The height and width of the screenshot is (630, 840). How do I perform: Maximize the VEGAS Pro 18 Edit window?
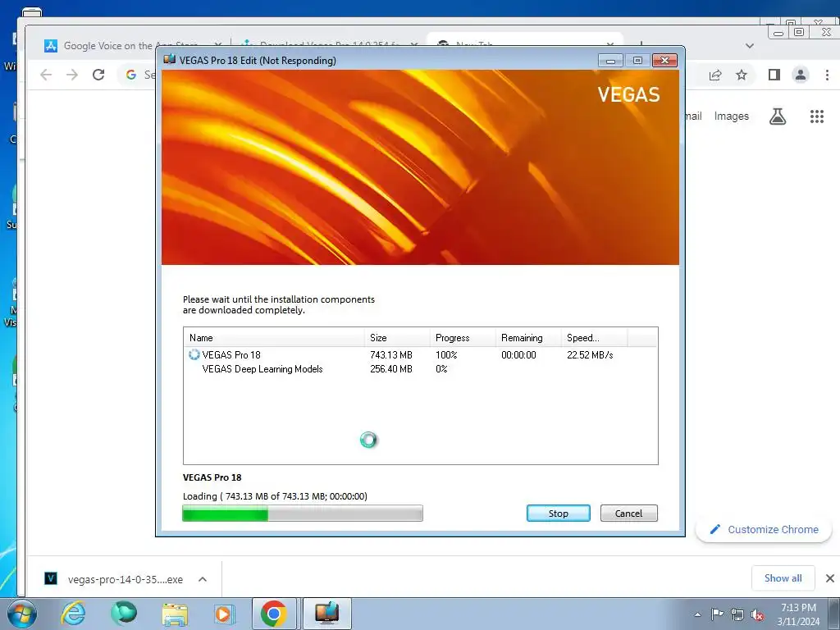click(x=637, y=60)
